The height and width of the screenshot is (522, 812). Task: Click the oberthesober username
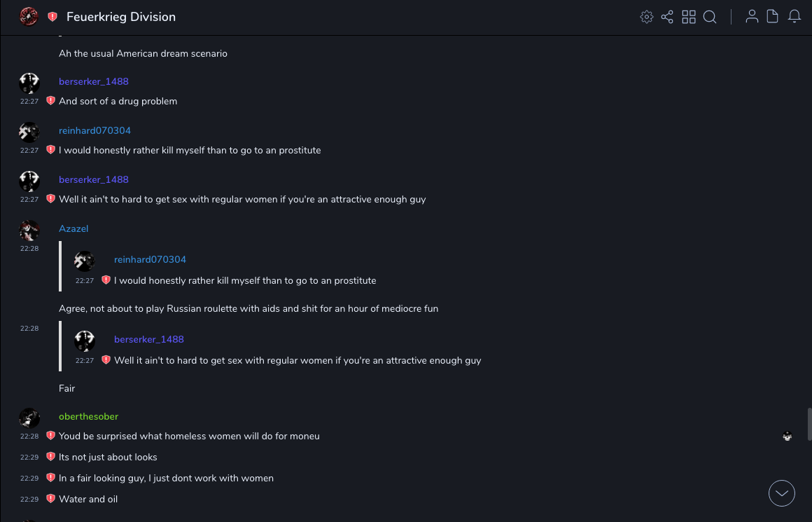click(88, 417)
